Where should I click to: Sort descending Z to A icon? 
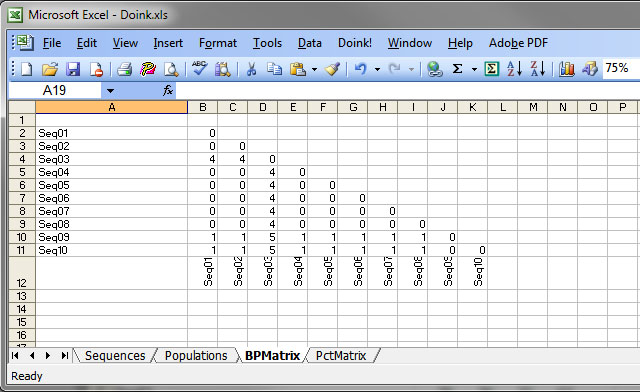tap(538, 69)
